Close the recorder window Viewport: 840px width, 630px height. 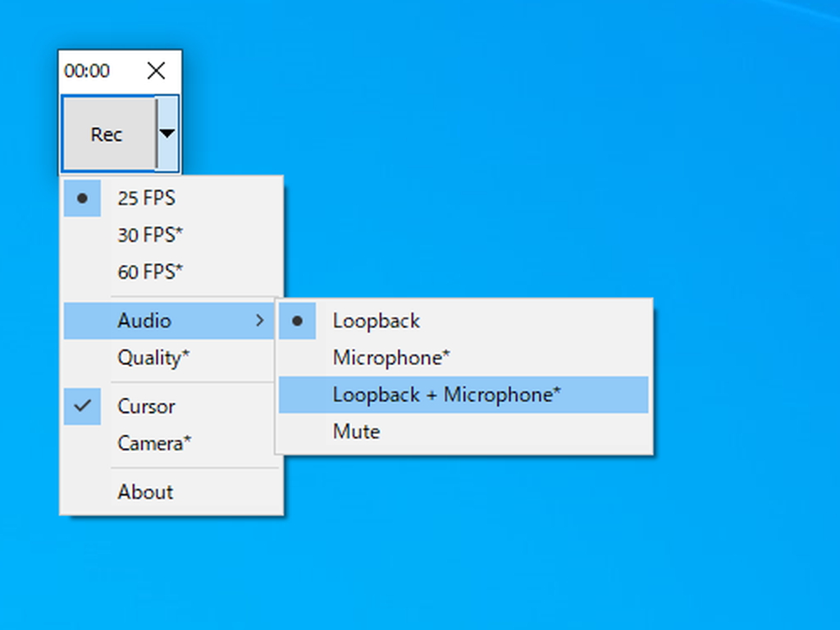point(157,71)
